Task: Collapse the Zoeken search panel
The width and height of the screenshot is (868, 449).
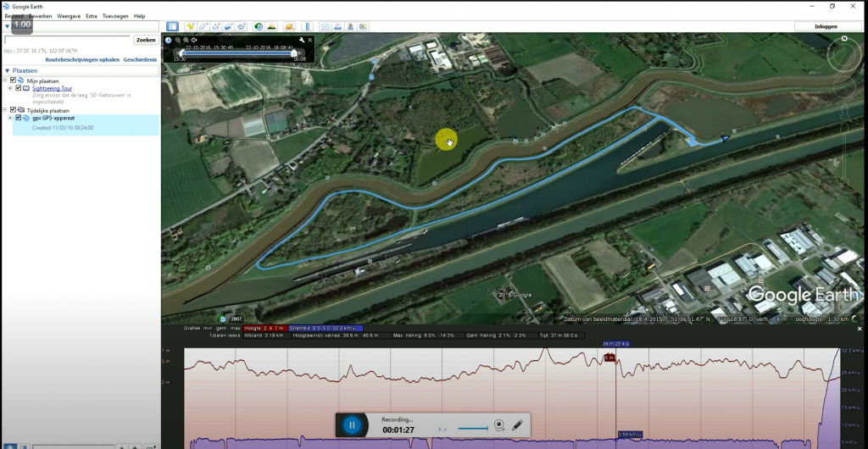Action: click(x=7, y=26)
